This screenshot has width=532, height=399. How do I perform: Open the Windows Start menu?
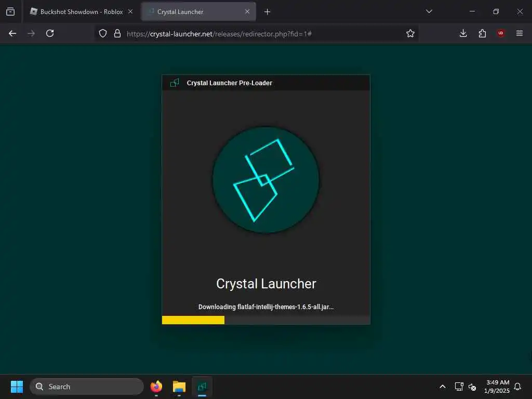pyautogui.click(x=17, y=387)
